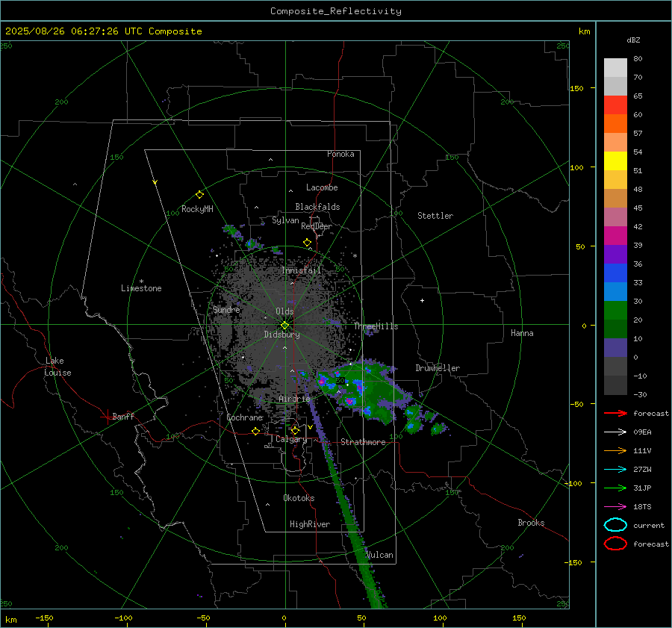Image resolution: width=672 pixels, height=628 pixels.
Task: Click the bright green 30 dBZ color swatch
Action: (x=615, y=310)
